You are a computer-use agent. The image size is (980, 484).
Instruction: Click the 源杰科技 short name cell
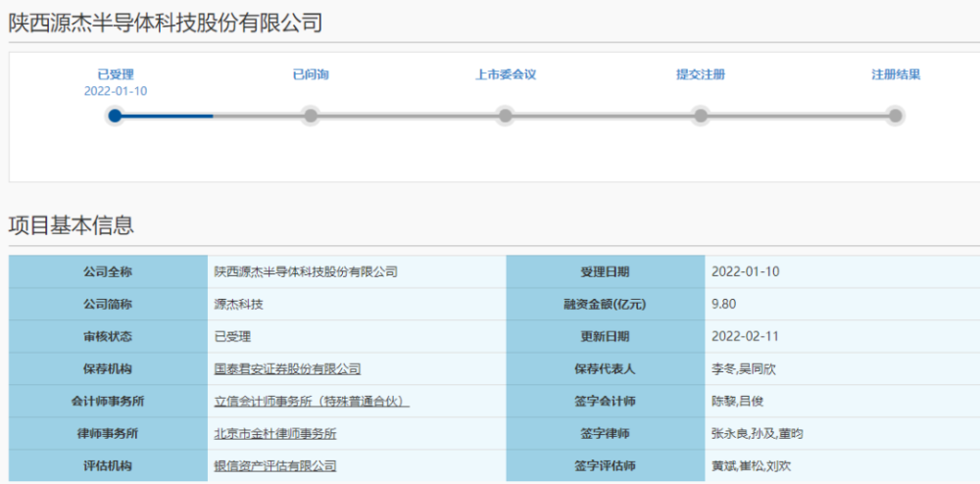(357, 304)
